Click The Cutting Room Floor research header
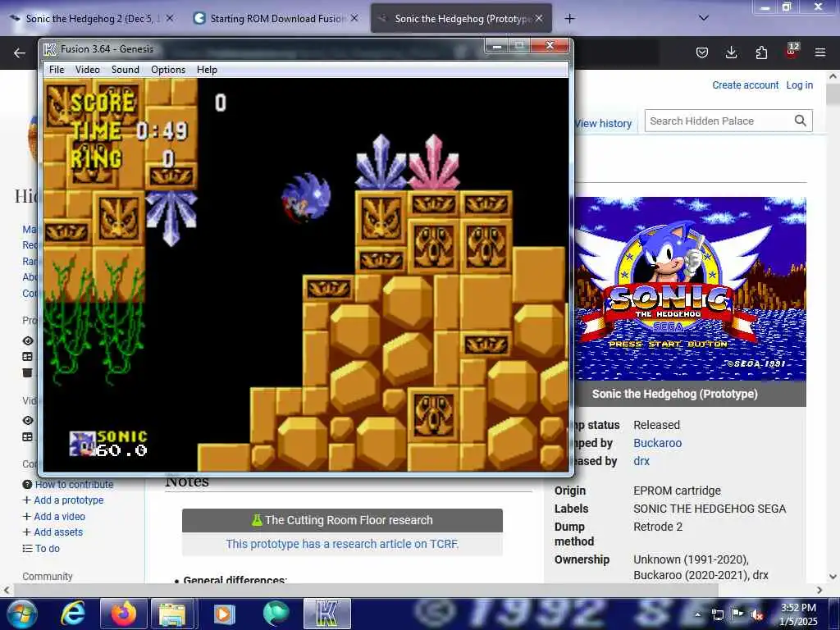This screenshot has height=630, width=840. coord(342,520)
